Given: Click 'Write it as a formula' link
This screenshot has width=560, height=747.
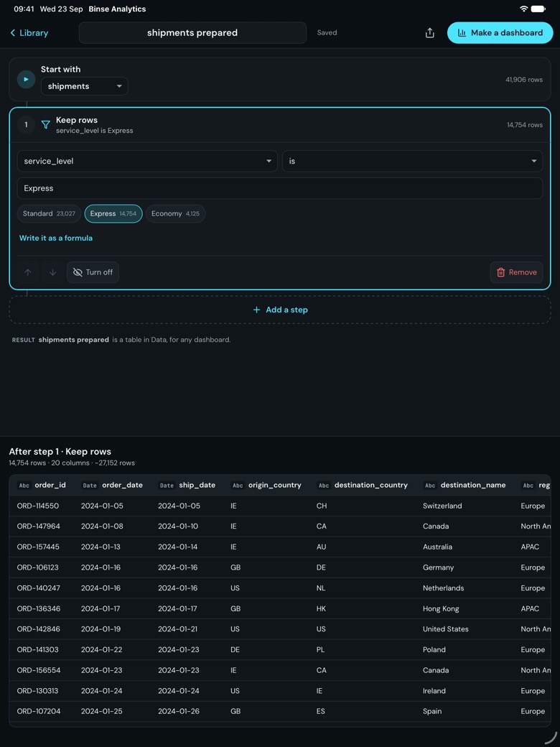Looking at the screenshot, I should 56,238.
